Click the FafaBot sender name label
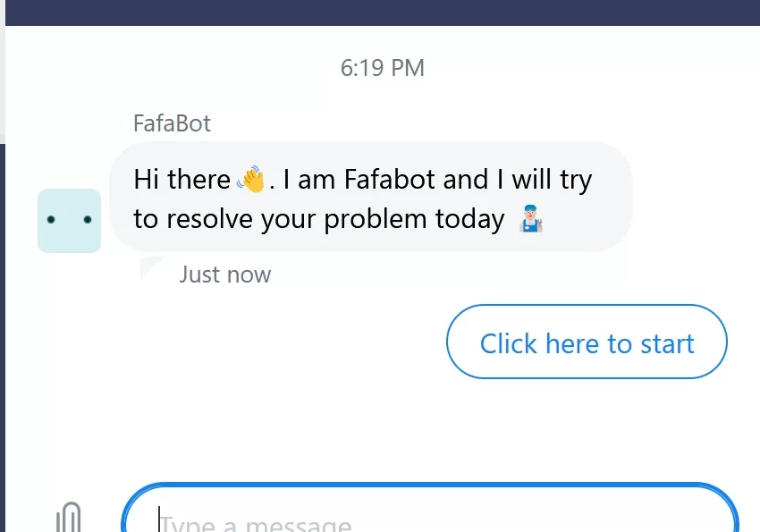The width and height of the screenshot is (760, 532). point(172,123)
